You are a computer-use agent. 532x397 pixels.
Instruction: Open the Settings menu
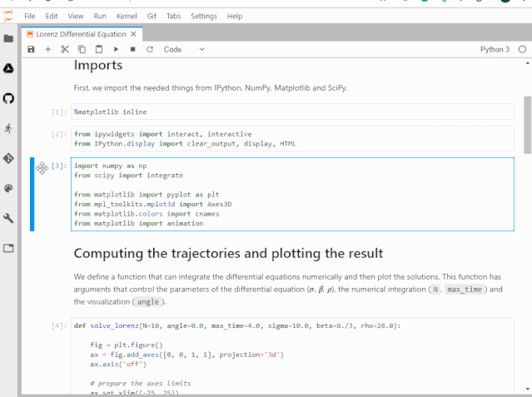click(204, 17)
